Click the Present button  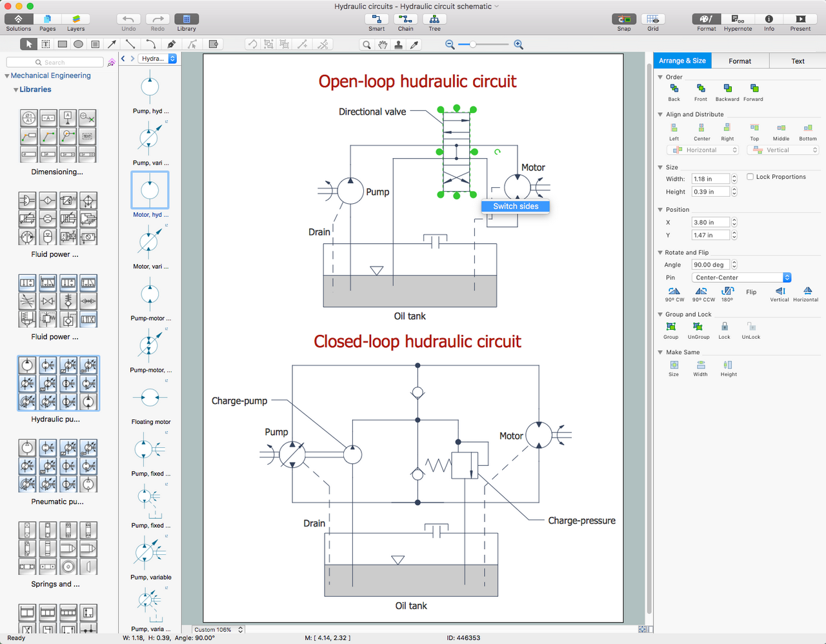pyautogui.click(x=800, y=19)
